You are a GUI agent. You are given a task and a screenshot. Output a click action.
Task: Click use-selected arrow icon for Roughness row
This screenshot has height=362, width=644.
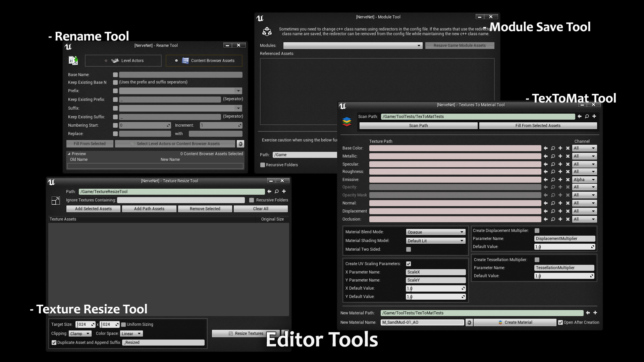point(546,172)
